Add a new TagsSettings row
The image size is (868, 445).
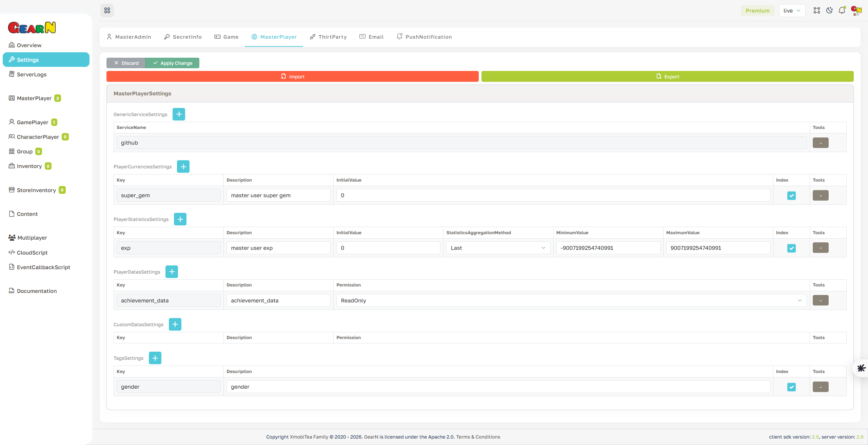(x=155, y=358)
